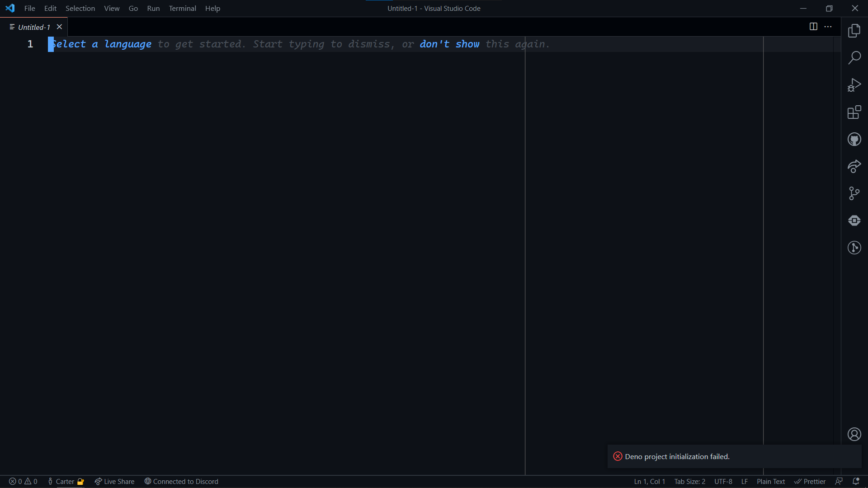Open the Terminal menu

182,8
